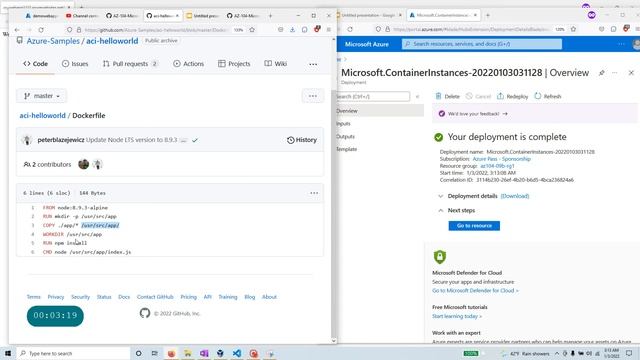Close the deployment overview blade
Image resolution: width=640 pixels, height=360 pixels.
tap(631, 73)
